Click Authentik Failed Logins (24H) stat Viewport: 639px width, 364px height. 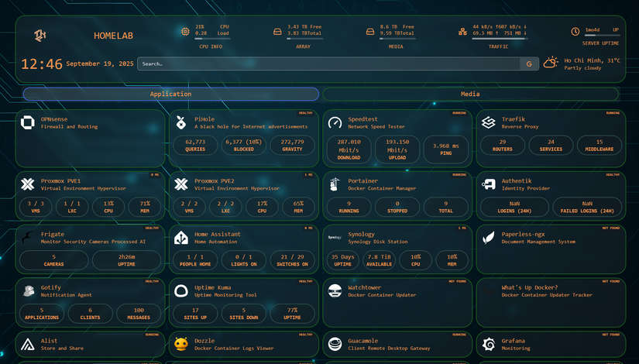(x=587, y=207)
